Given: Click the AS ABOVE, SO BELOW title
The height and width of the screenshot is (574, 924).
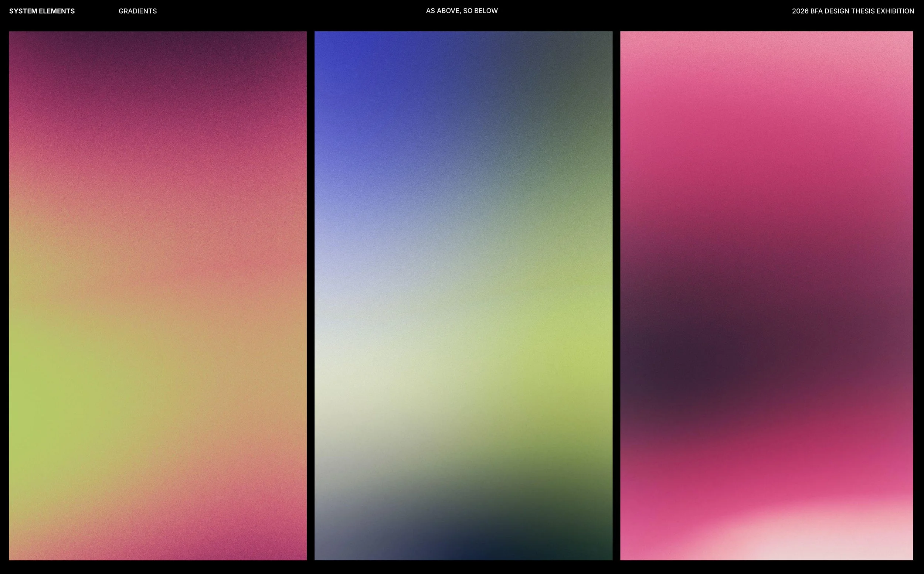Looking at the screenshot, I should (461, 11).
